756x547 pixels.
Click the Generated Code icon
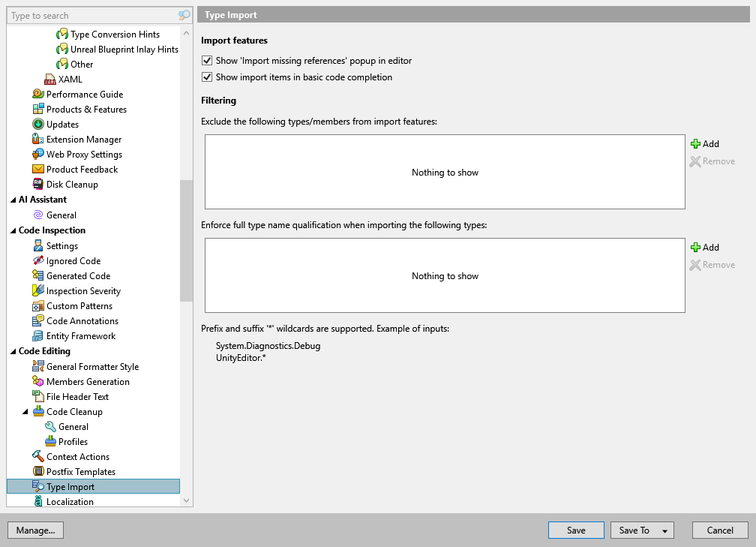coord(38,275)
